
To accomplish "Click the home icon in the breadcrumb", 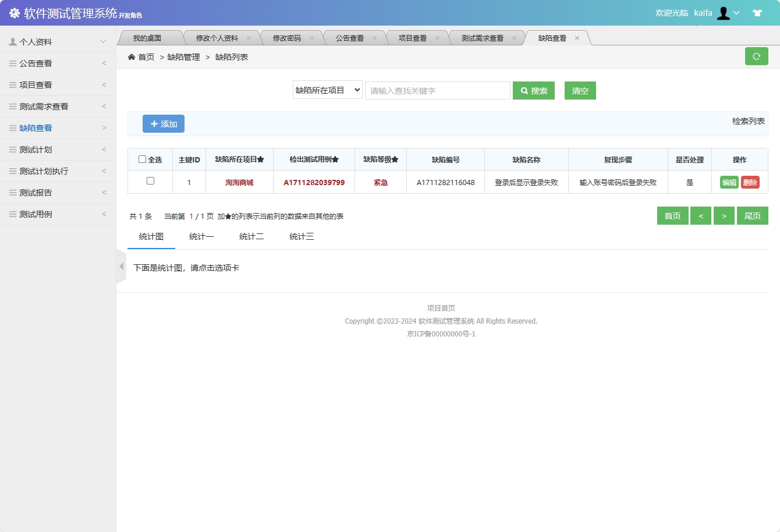I will point(133,56).
